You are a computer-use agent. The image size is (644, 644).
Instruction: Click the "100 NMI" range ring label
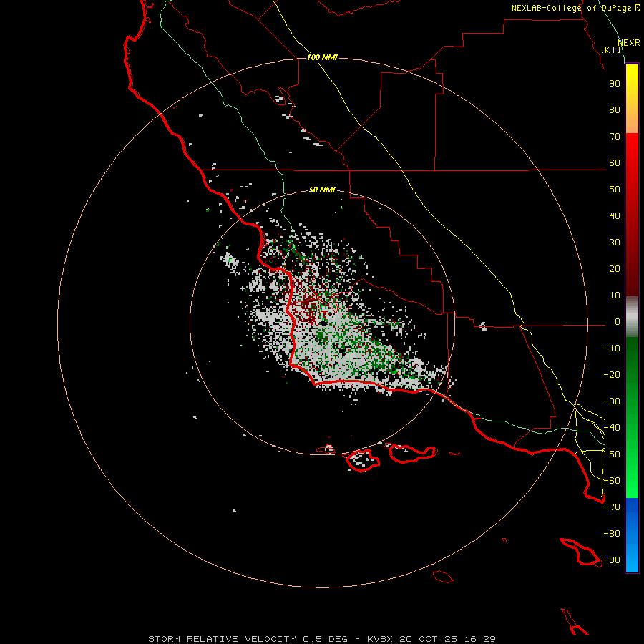tap(322, 57)
